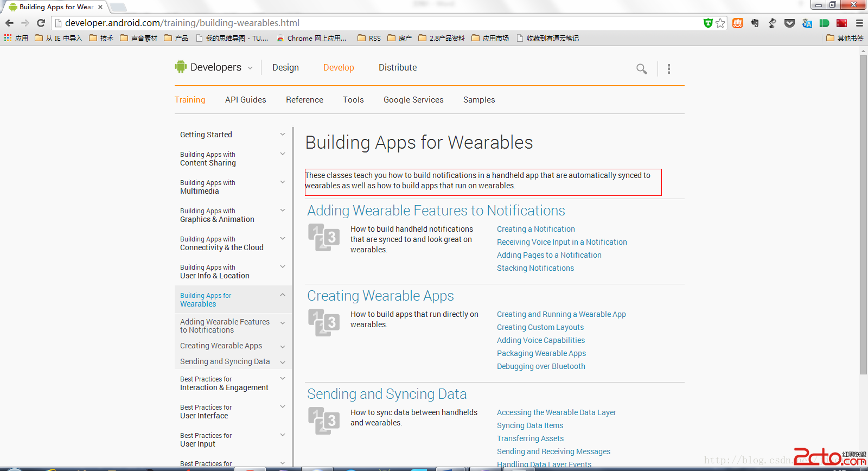Click the browser reload button
Image resolution: width=868 pixels, height=471 pixels.
click(x=41, y=23)
